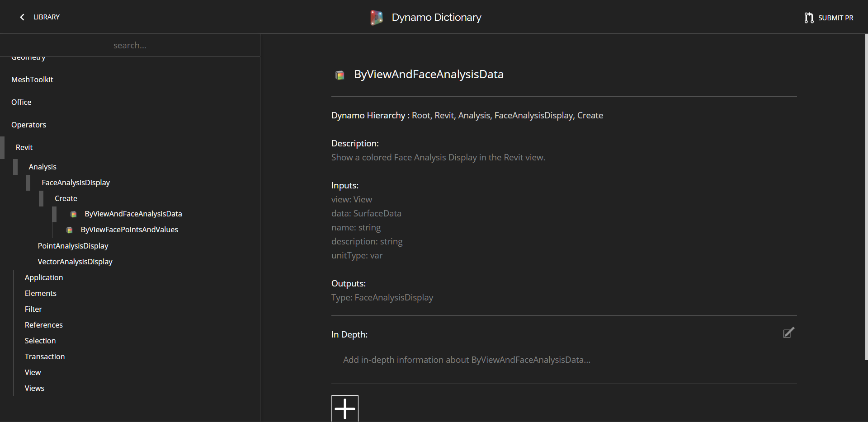This screenshot has width=868, height=422.
Task: Expand the Office category
Action: [21, 102]
